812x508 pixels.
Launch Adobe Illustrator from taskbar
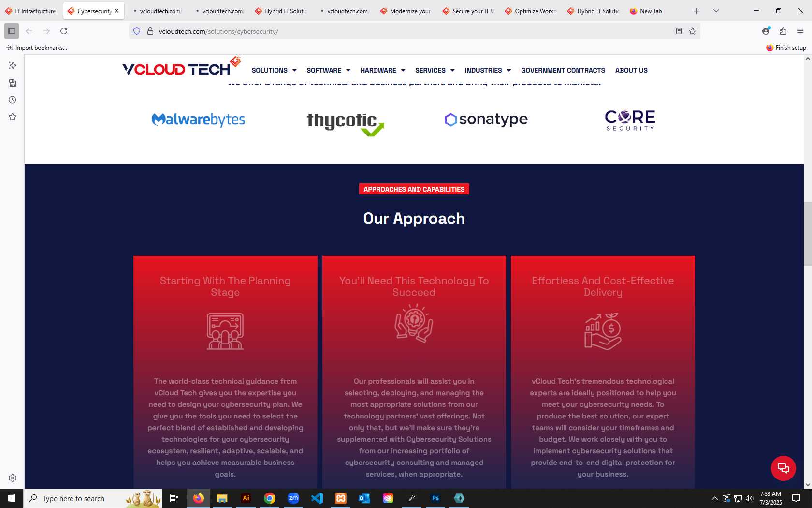click(x=246, y=498)
